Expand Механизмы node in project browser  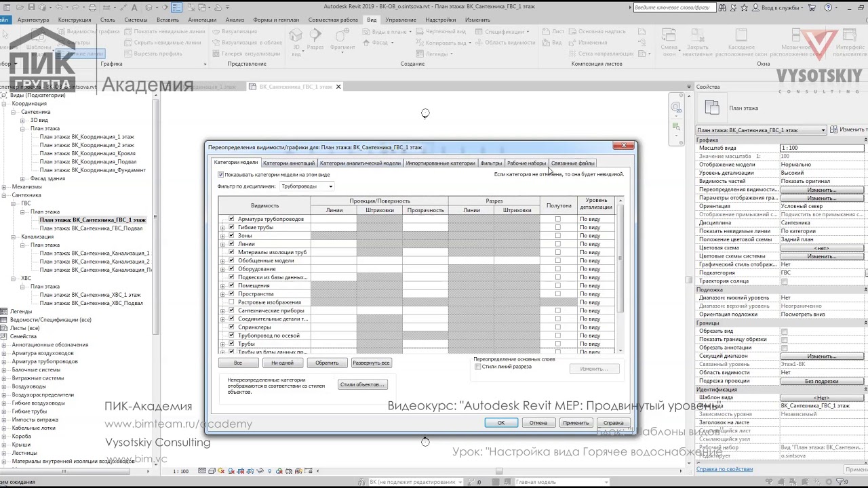4,187
